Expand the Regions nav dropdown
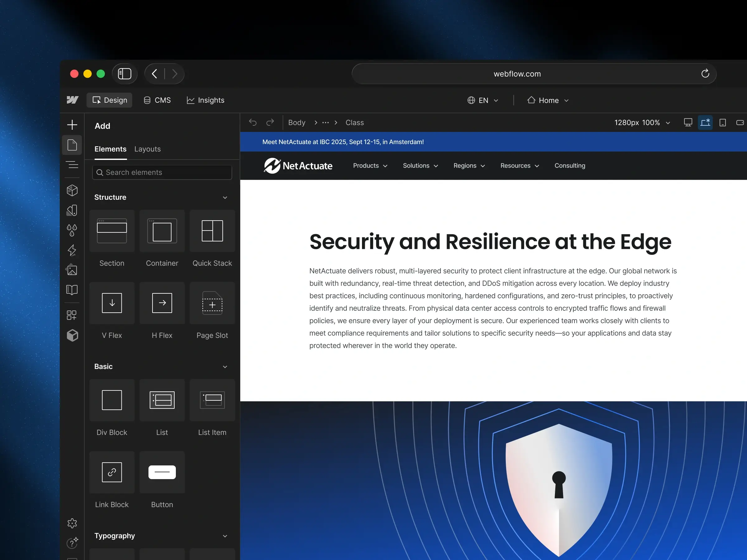Screen dimensions: 747x560 point(469,166)
